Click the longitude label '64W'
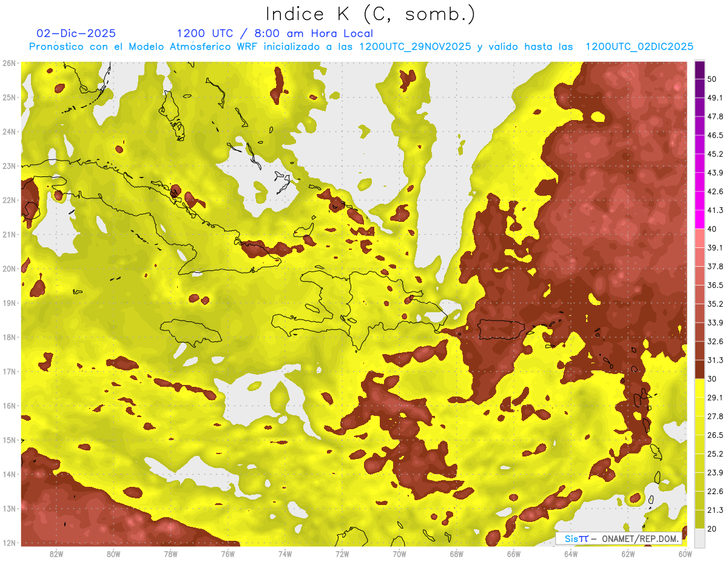The image size is (728, 562). click(x=571, y=554)
